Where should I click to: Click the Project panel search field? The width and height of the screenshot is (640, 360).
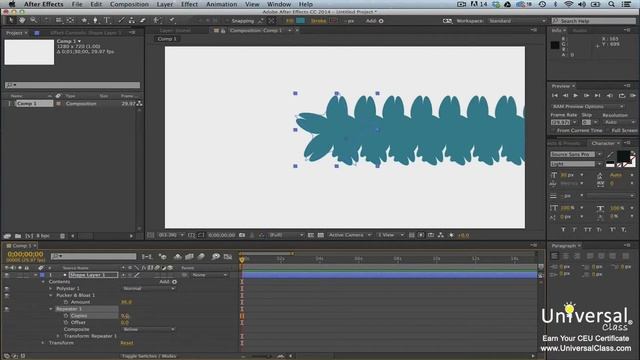(72, 85)
